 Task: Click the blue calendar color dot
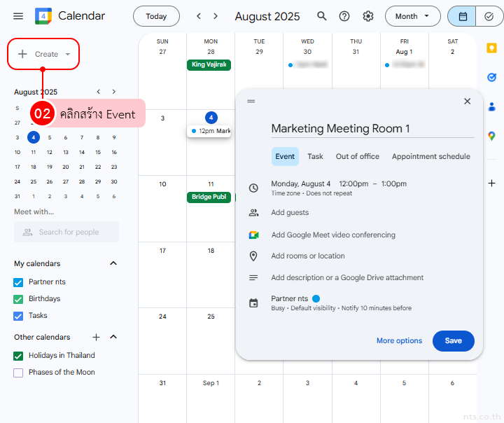click(x=316, y=299)
